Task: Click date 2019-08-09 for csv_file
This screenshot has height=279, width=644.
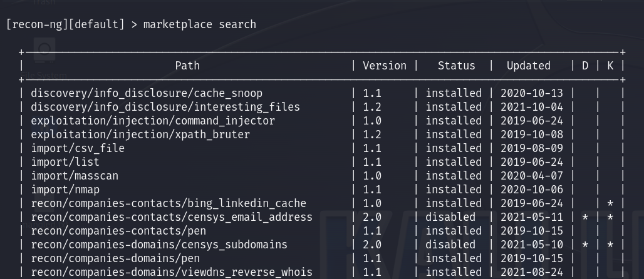Action: pyautogui.click(x=531, y=148)
